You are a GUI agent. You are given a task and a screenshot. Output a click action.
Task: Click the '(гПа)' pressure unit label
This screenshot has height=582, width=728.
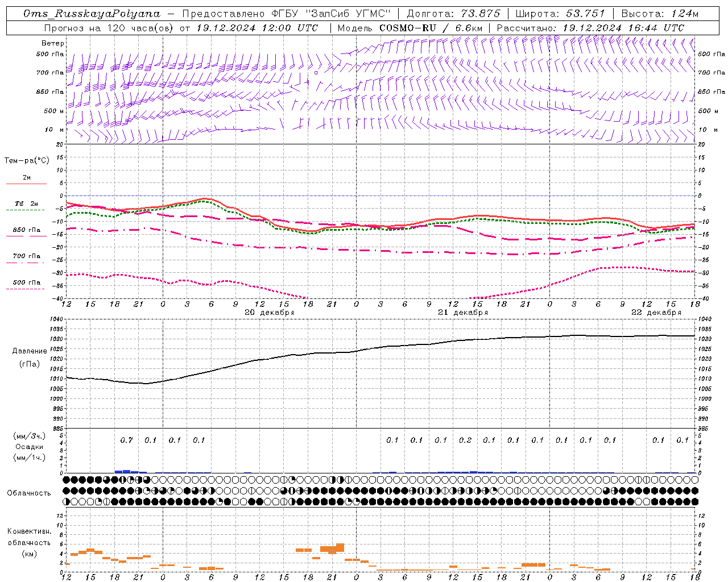tap(29, 364)
